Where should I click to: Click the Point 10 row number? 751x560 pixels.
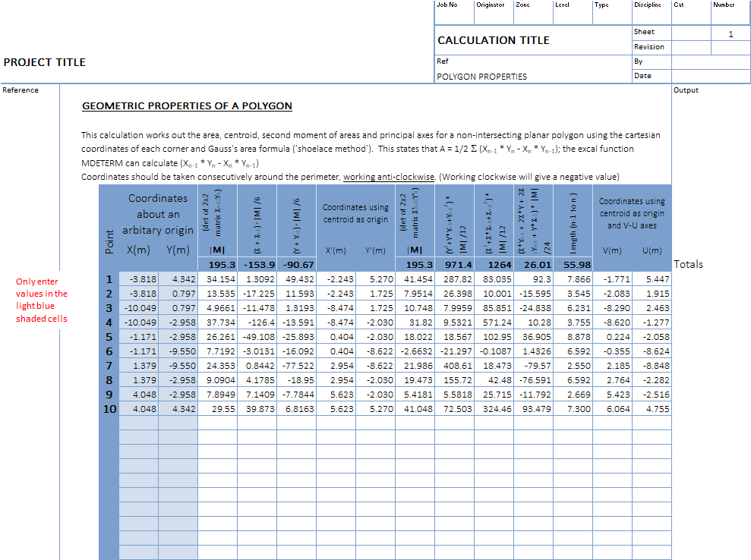tap(109, 409)
